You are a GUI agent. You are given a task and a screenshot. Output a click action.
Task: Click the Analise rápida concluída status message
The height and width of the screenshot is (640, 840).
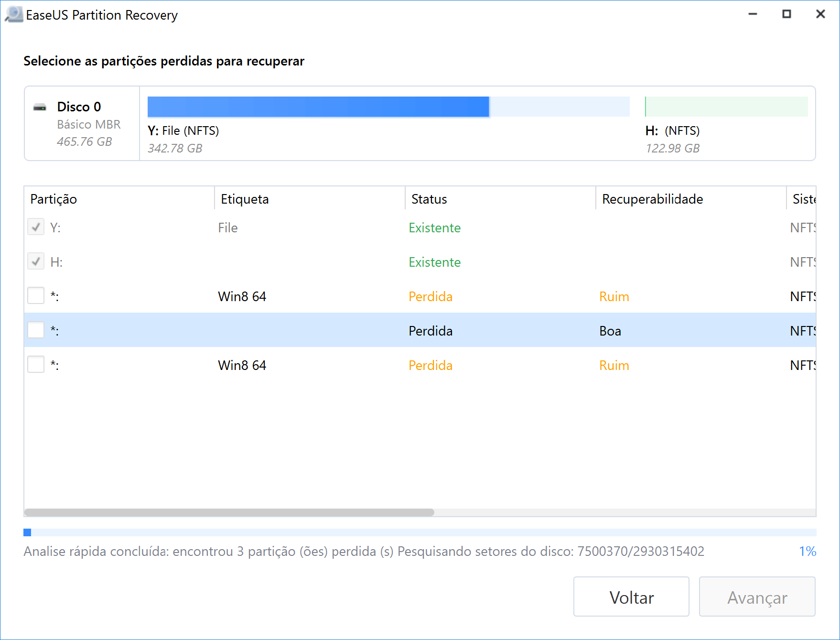pyautogui.click(x=364, y=551)
